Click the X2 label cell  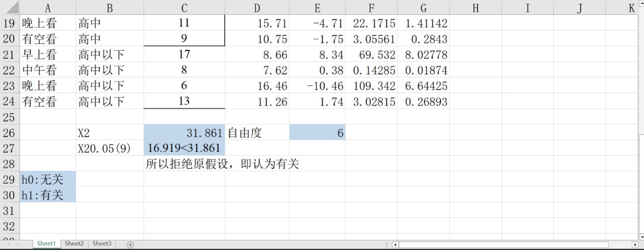click(110, 132)
